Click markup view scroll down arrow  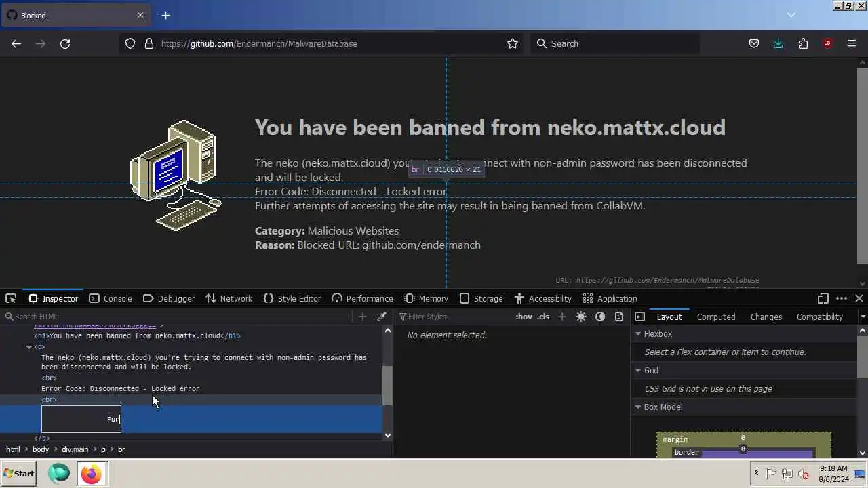[x=388, y=435]
